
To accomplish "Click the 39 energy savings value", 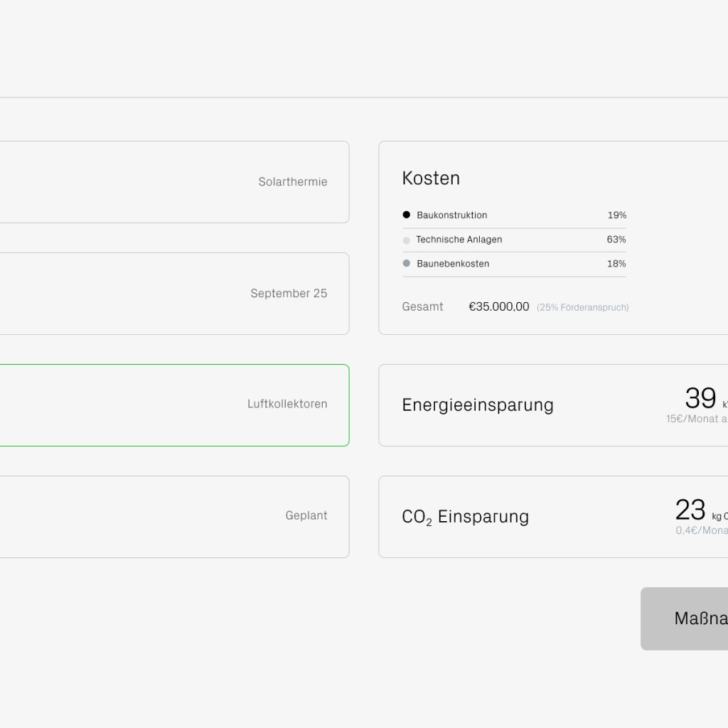I will 700,398.
